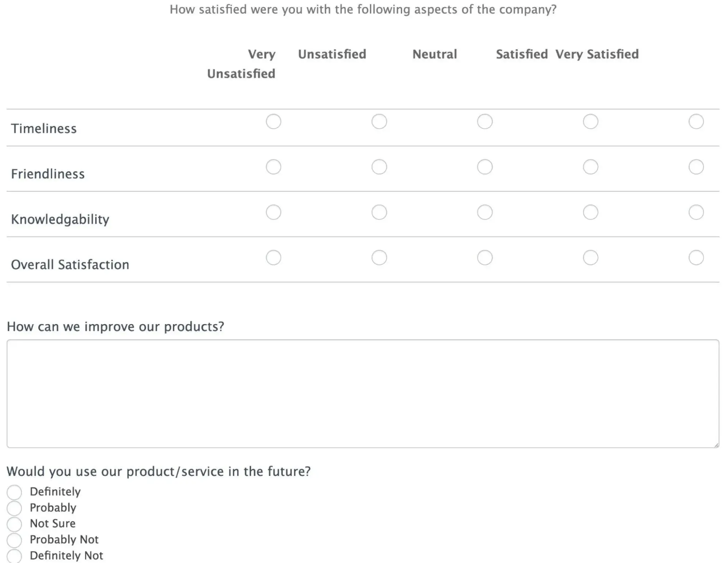The width and height of the screenshot is (728, 563).
Task: Select Neutral for Knowledgability
Action: pos(485,212)
